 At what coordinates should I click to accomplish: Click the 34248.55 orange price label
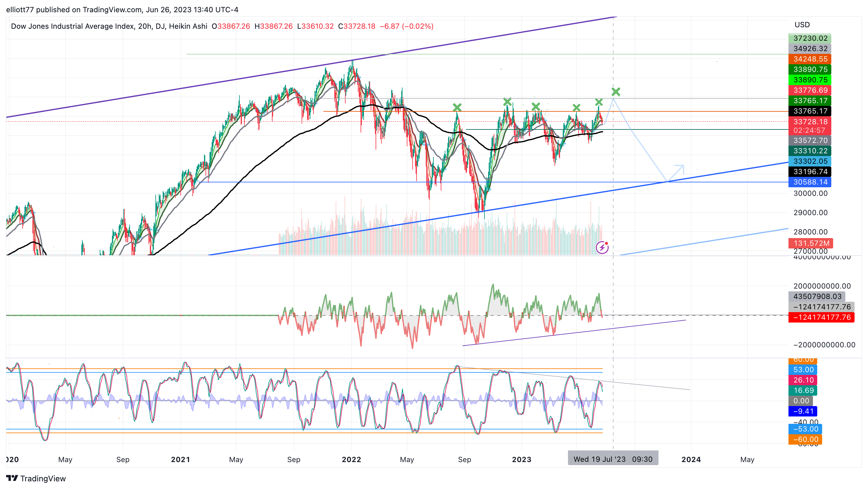click(810, 59)
